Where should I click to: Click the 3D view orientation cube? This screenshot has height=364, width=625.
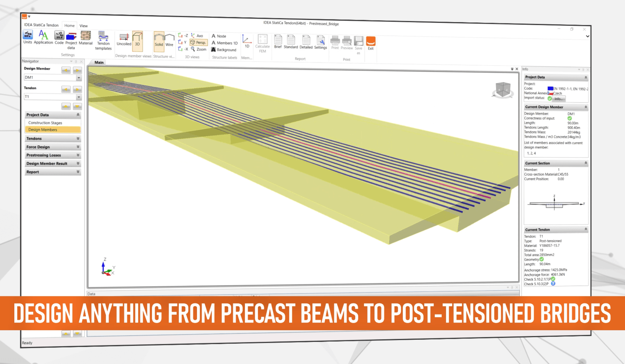[503, 90]
